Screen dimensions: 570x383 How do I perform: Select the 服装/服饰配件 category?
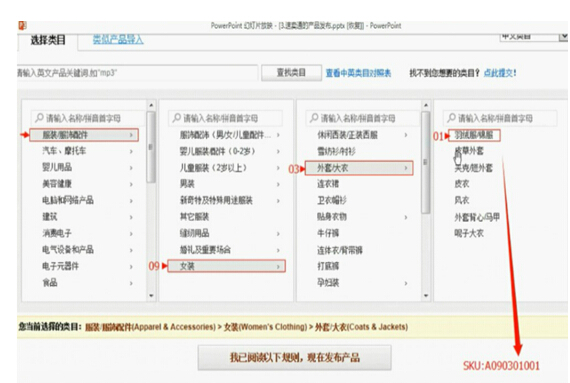pyautogui.click(x=84, y=135)
